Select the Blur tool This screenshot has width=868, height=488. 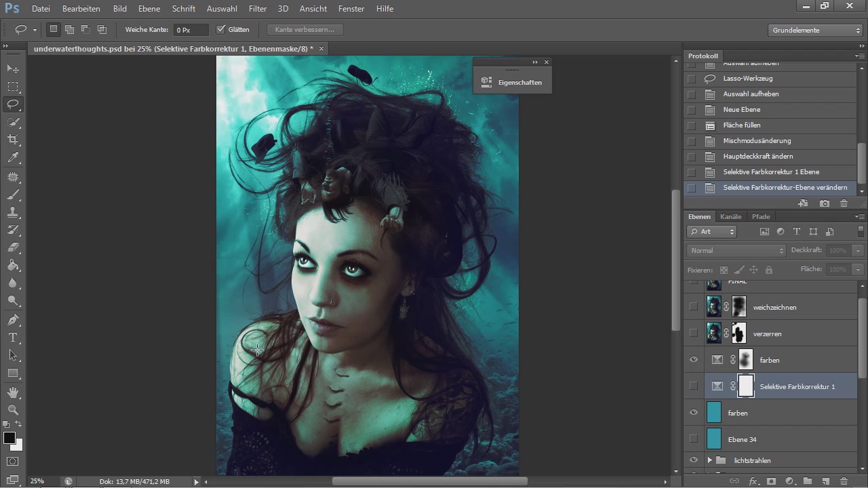tap(13, 283)
